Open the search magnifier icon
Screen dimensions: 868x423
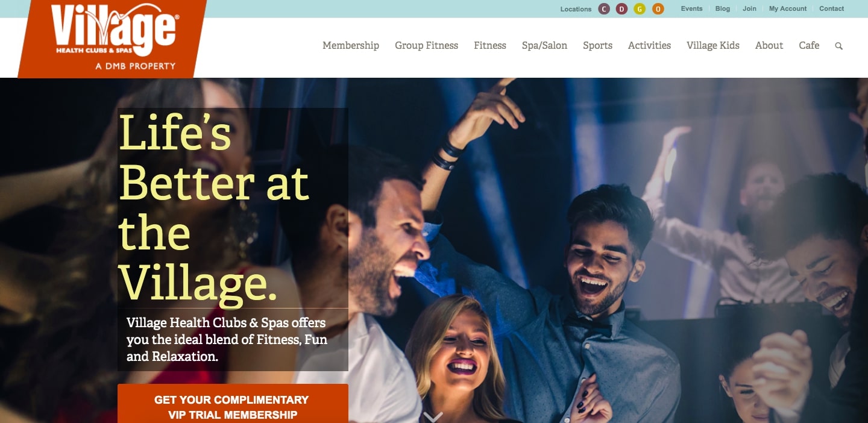pos(838,46)
